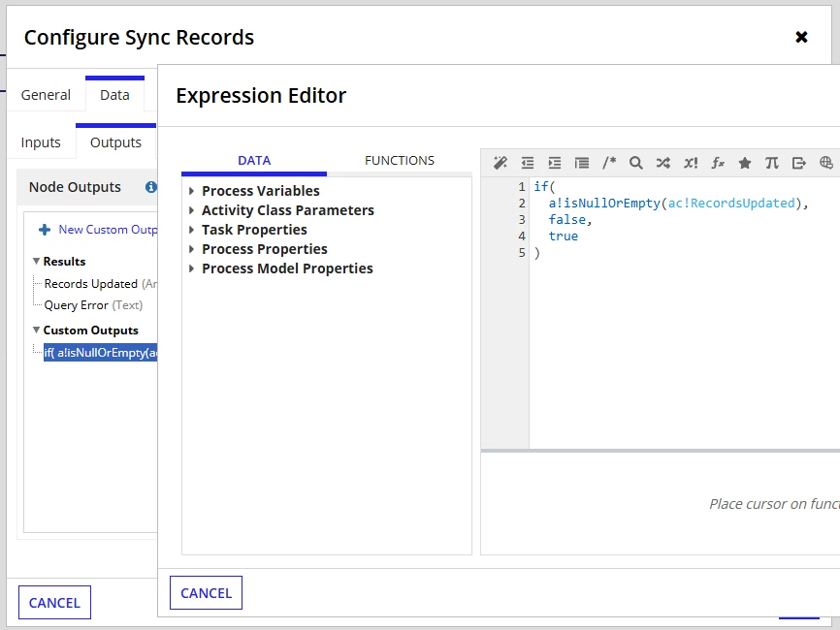Viewport: 840px width, 630px height.
Task: Expand Activity Class Parameters node
Action: pyautogui.click(x=191, y=210)
